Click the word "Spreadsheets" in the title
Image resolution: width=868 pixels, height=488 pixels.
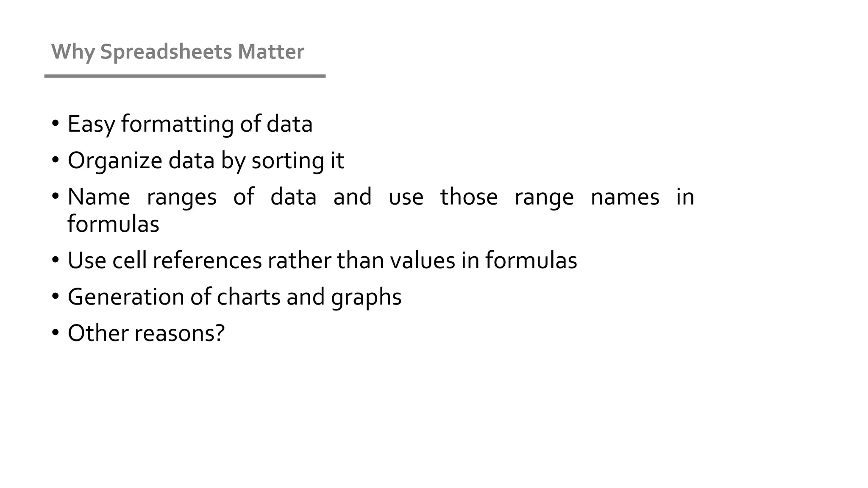pos(166,52)
